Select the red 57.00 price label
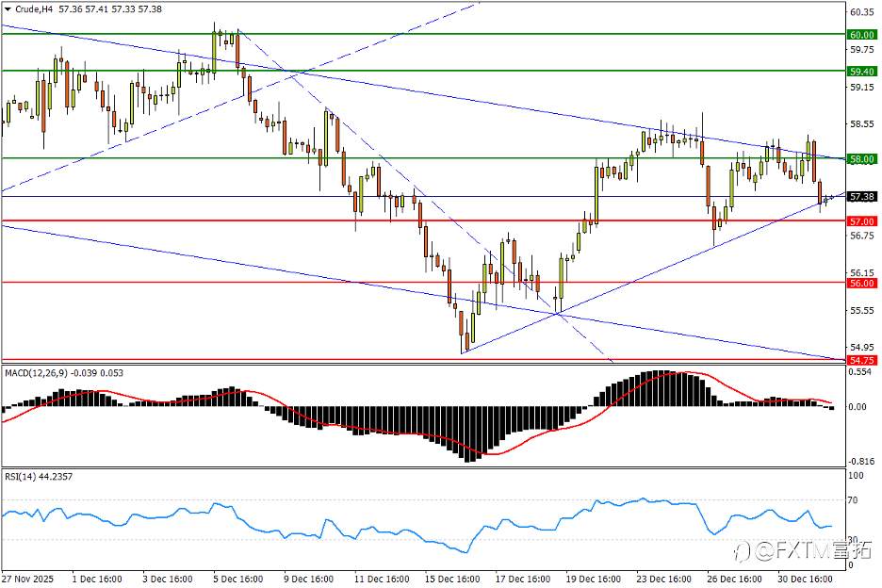The width and height of the screenshot is (882, 588). click(862, 221)
